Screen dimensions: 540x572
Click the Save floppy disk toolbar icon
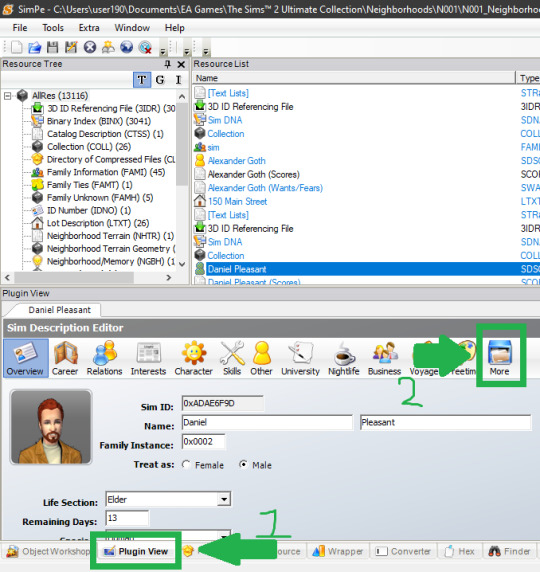(x=53, y=47)
